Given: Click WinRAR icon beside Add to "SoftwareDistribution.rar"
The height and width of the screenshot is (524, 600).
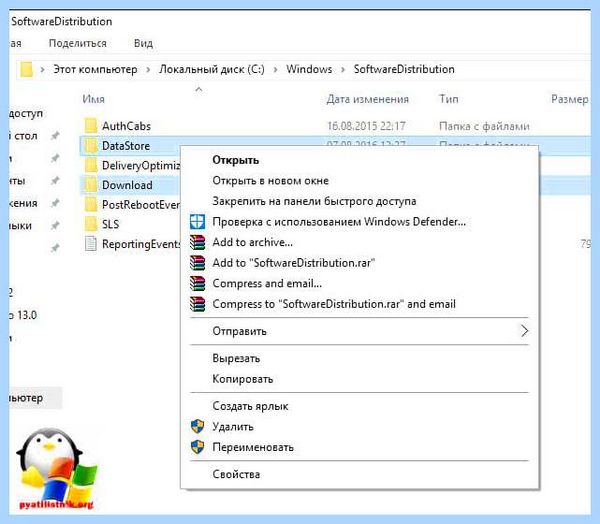Looking at the screenshot, I should click(x=197, y=263).
